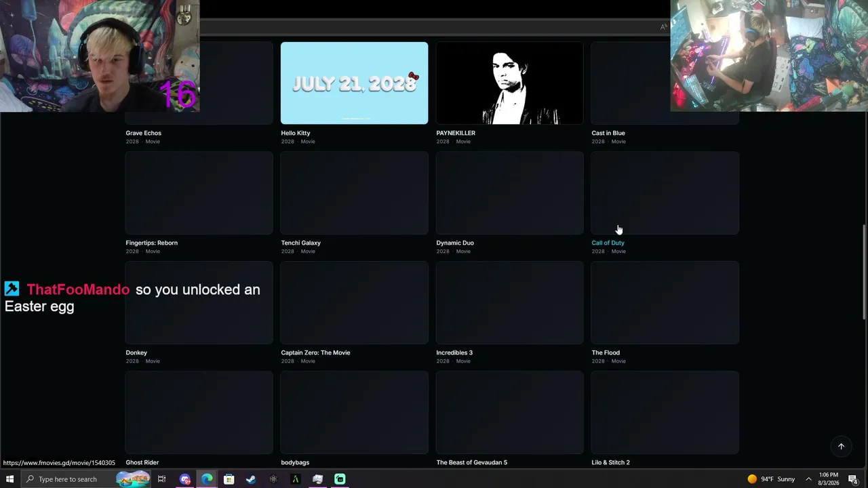Open the Cast in Blue movie title

point(608,133)
